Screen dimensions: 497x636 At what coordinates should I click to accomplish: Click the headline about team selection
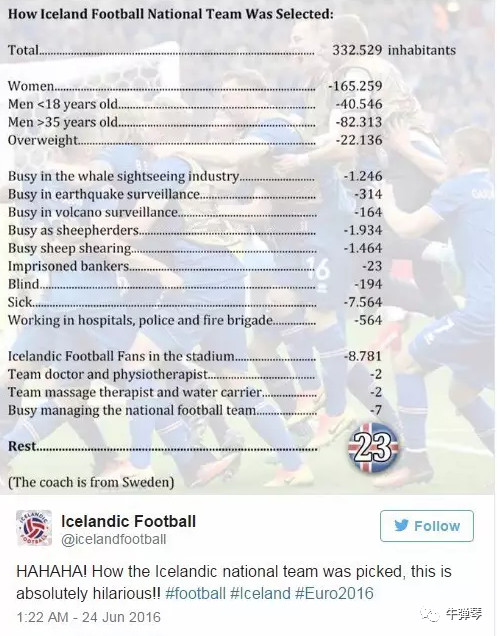point(170,14)
